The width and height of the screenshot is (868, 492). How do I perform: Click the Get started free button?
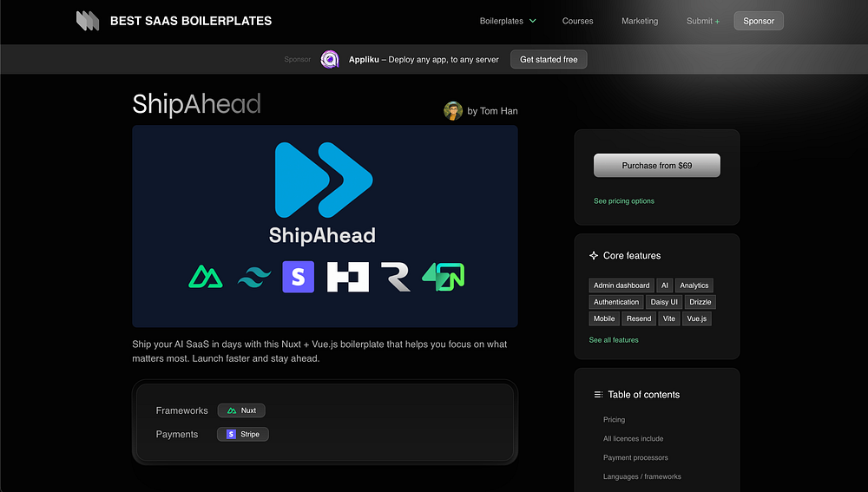point(548,59)
